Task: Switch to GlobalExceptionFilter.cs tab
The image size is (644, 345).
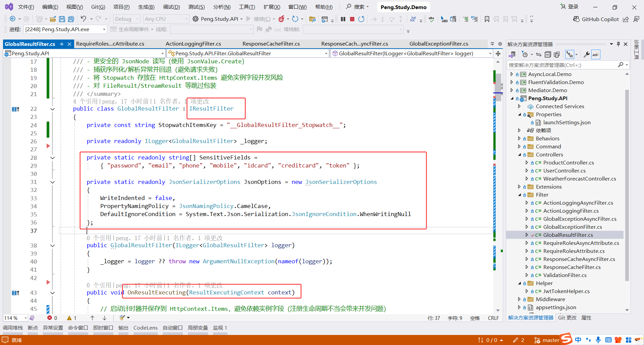Action: 439,44
